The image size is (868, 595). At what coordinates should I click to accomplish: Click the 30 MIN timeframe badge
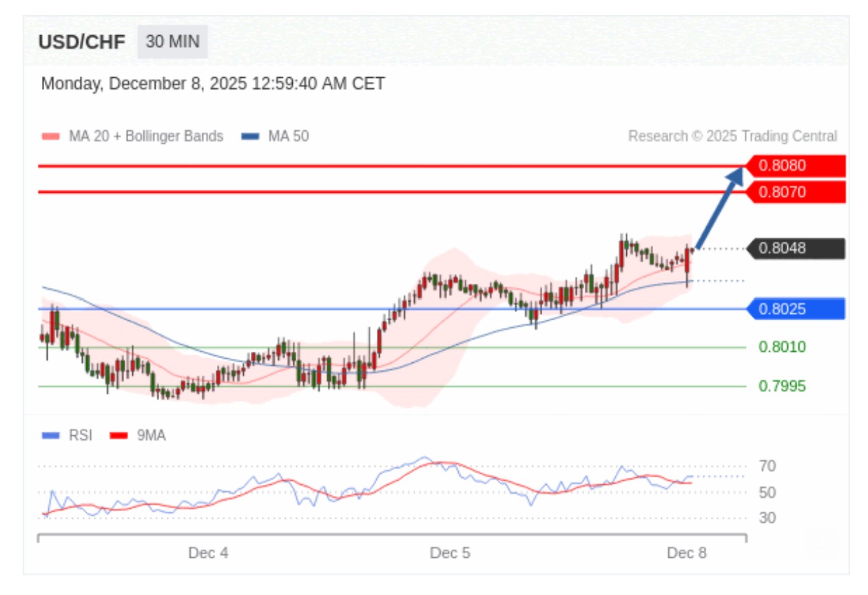[172, 42]
